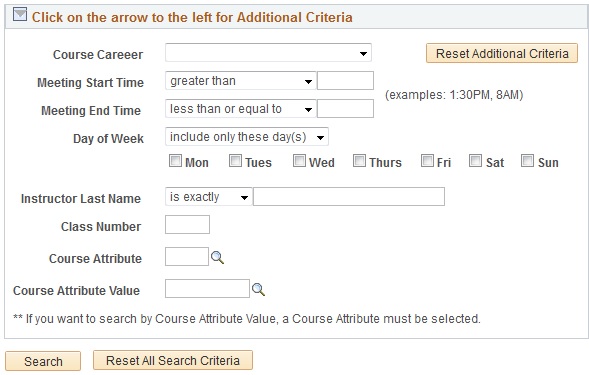
Task: Open Instructor Last Name 'is exactly' dropdown
Action: [208, 197]
